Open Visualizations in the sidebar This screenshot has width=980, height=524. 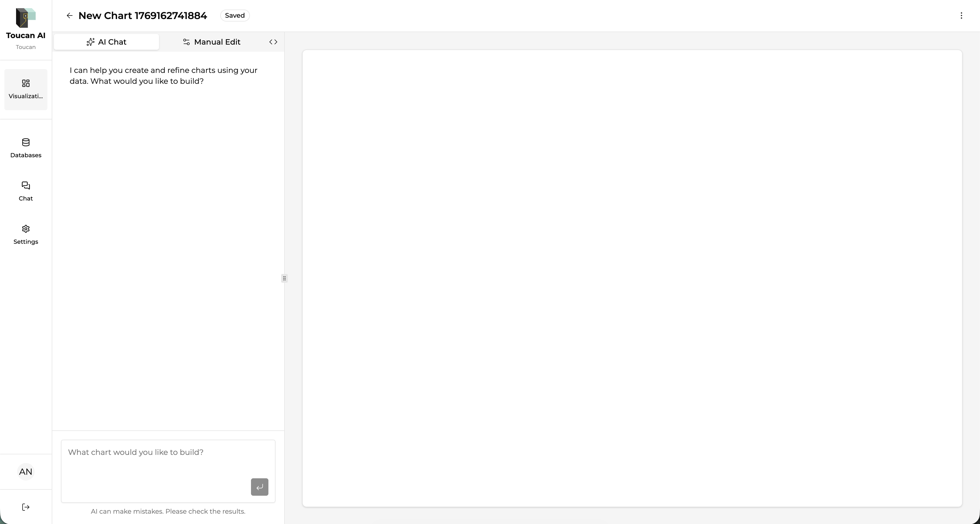coord(26,89)
